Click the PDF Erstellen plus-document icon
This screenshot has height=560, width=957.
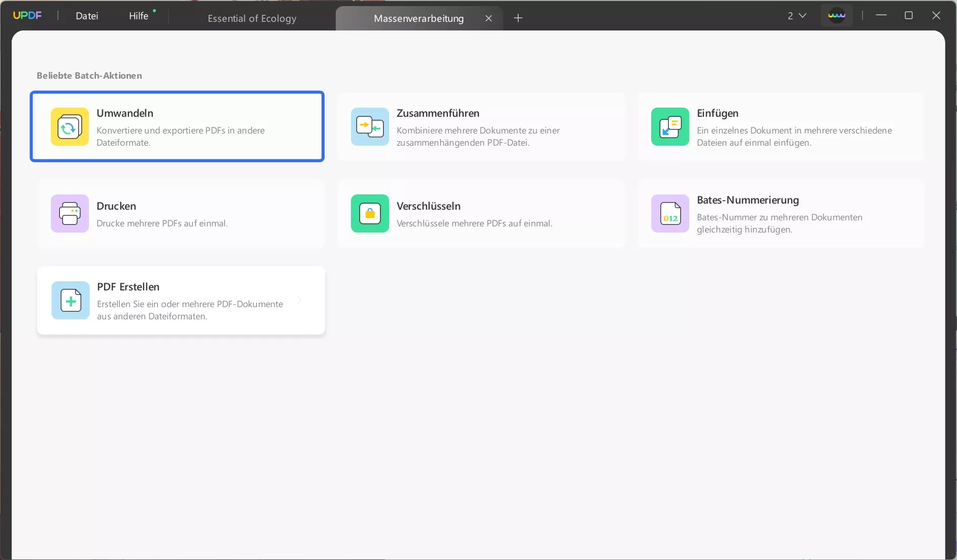(x=71, y=301)
